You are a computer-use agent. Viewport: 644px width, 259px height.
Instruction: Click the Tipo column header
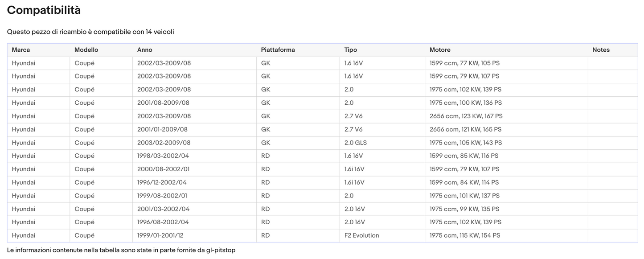click(350, 50)
